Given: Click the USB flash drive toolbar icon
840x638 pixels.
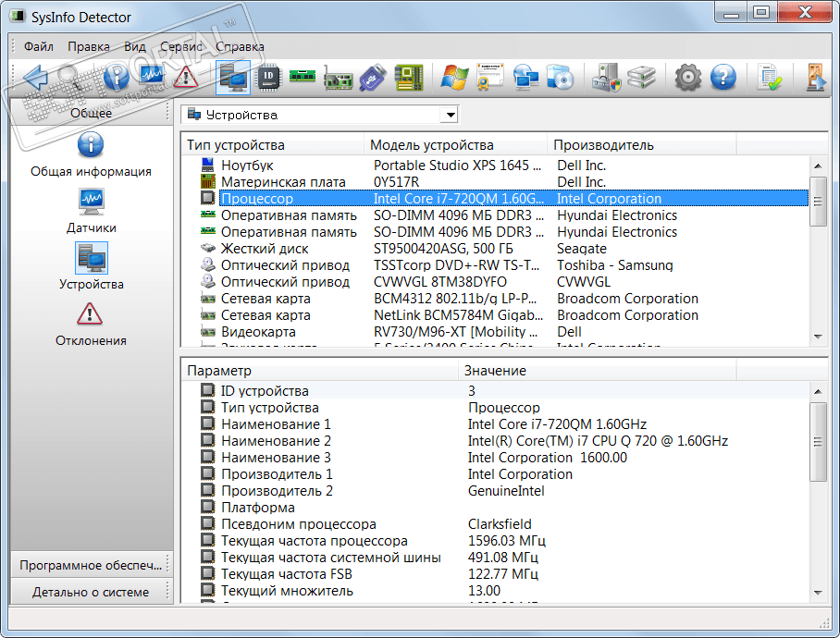Looking at the screenshot, I should [x=373, y=78].
